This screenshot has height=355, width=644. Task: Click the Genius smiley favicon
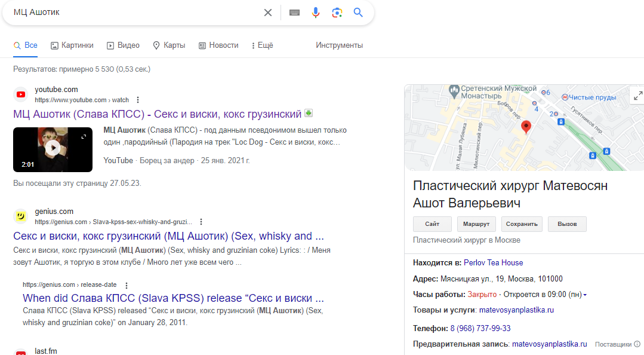20,216
